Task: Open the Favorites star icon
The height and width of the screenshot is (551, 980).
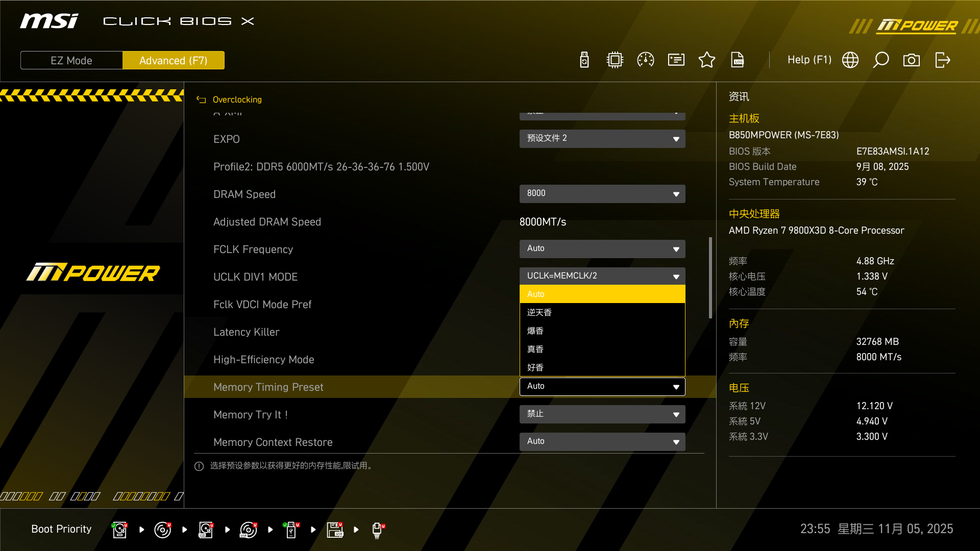Action: point(707,60)
